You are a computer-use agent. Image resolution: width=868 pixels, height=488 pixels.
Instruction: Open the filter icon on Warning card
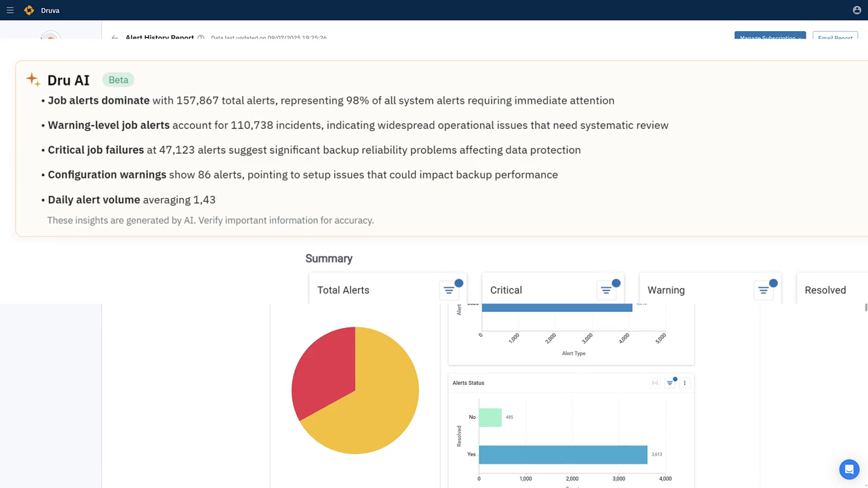pyautogui.click(x=765, y=289)
